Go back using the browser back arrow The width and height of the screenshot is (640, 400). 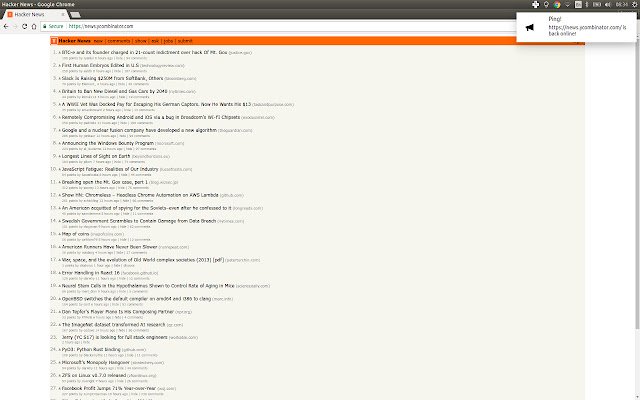pos(6,26)
